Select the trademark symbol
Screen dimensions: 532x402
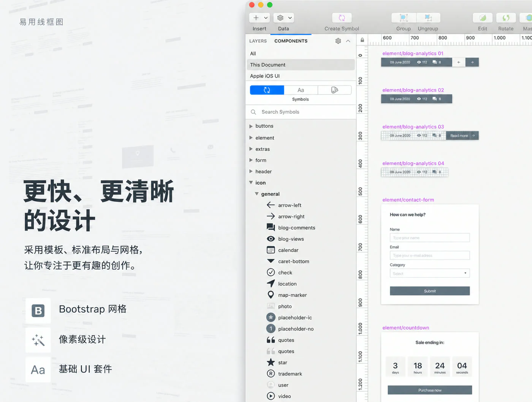[284, 374]
